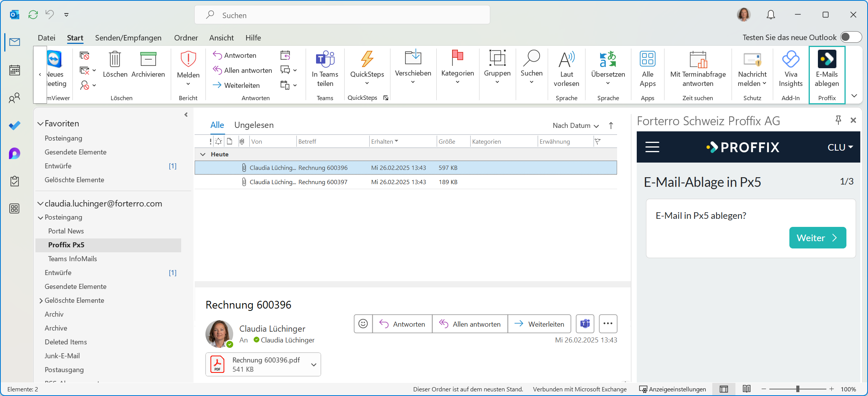Click the Weiter button in Proffix pane
This screenshot has width=868, height=396.
(818, 238)
